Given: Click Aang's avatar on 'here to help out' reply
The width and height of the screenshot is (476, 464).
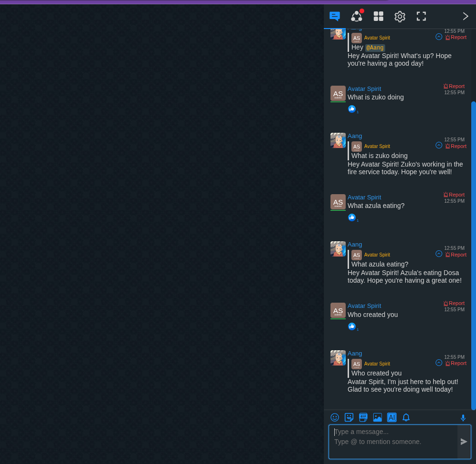Looking at the screenshot, I should coord(338,358).
